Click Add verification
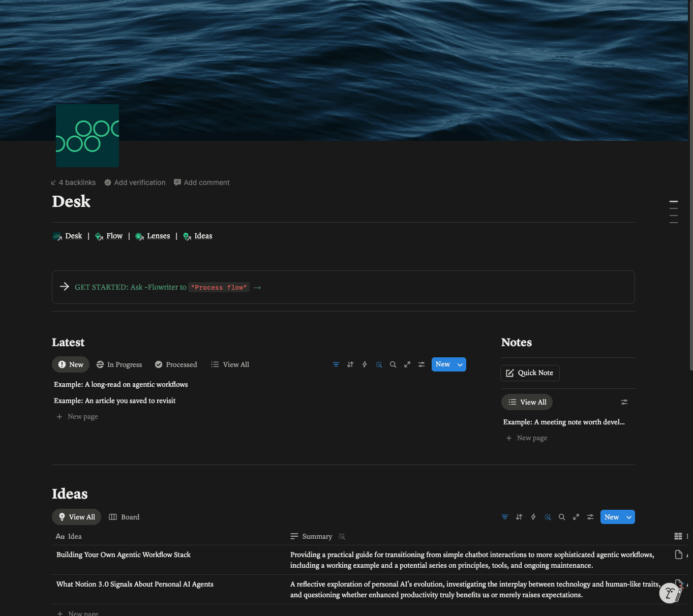 (135, 182)
